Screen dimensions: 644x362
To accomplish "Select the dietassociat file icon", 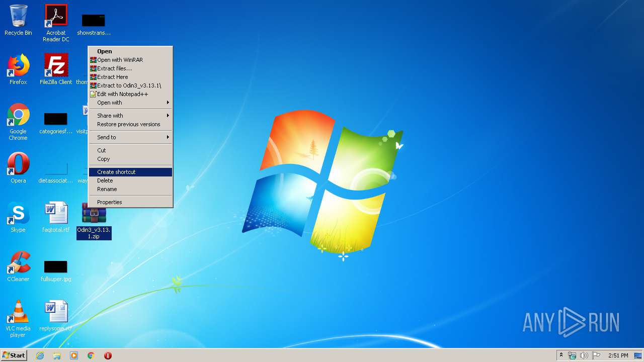I will point(56,172).
